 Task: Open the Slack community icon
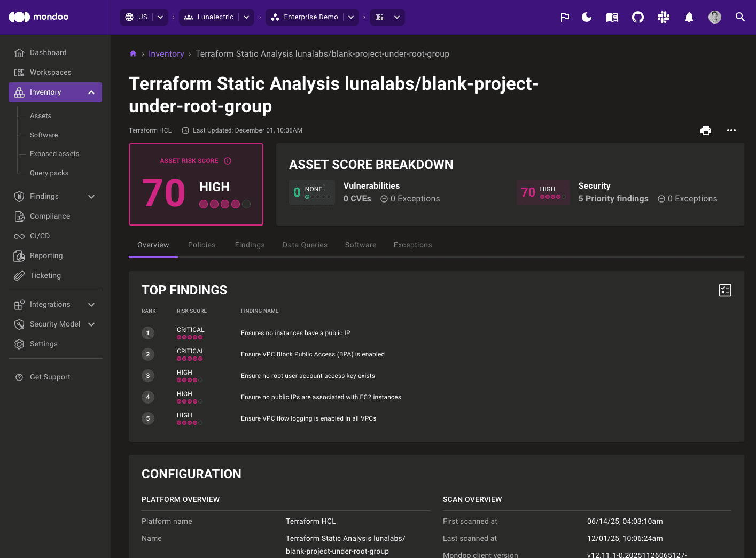pos(663,17)
